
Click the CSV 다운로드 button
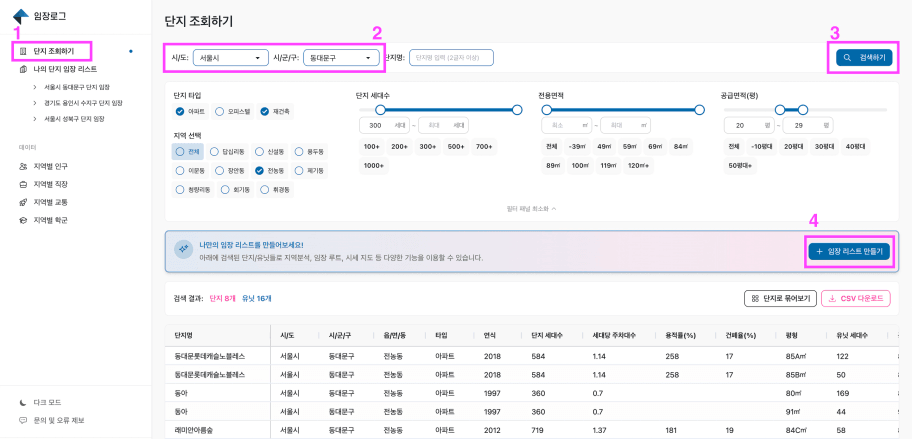click(855, 298)
